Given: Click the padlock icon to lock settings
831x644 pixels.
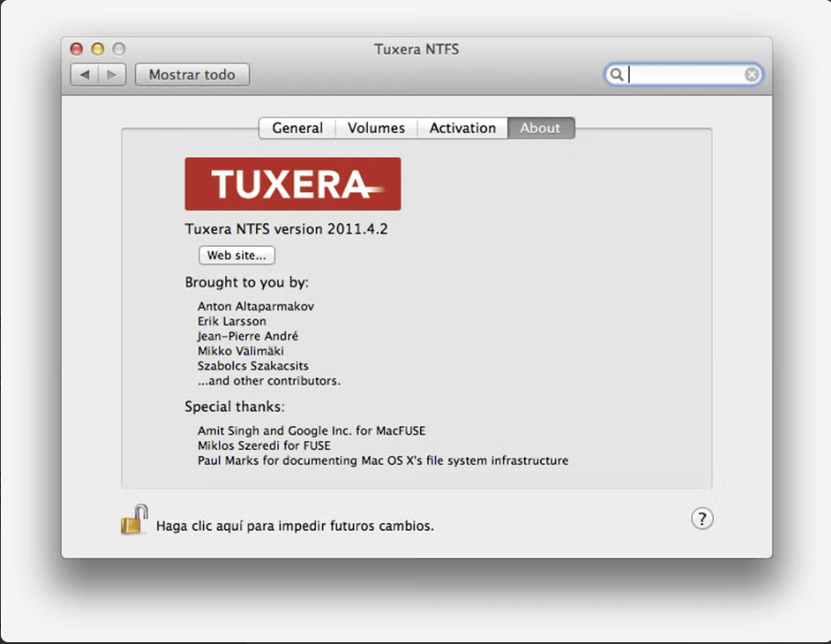Looking at the screenshot, I should [x=134, y=521].
